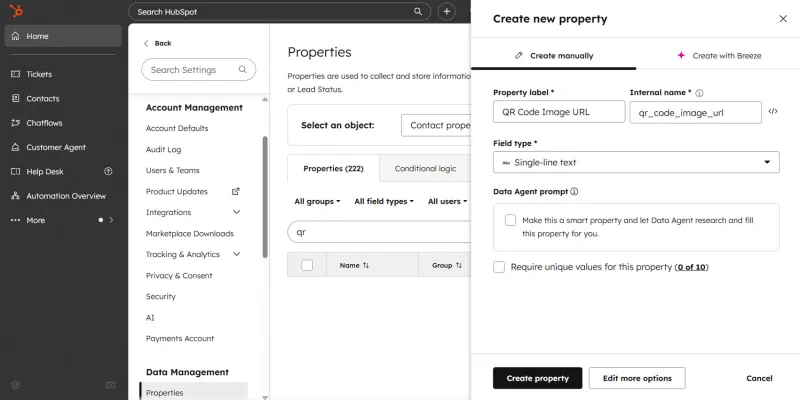
Task: Click the Customer Agent icon
Action: [x=15, y=147]
